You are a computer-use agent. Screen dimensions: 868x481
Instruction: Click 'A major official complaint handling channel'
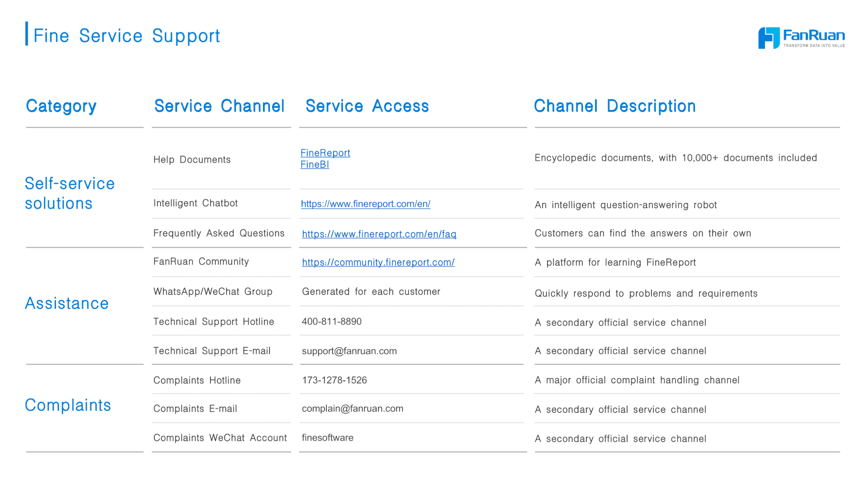click(637, 380)
